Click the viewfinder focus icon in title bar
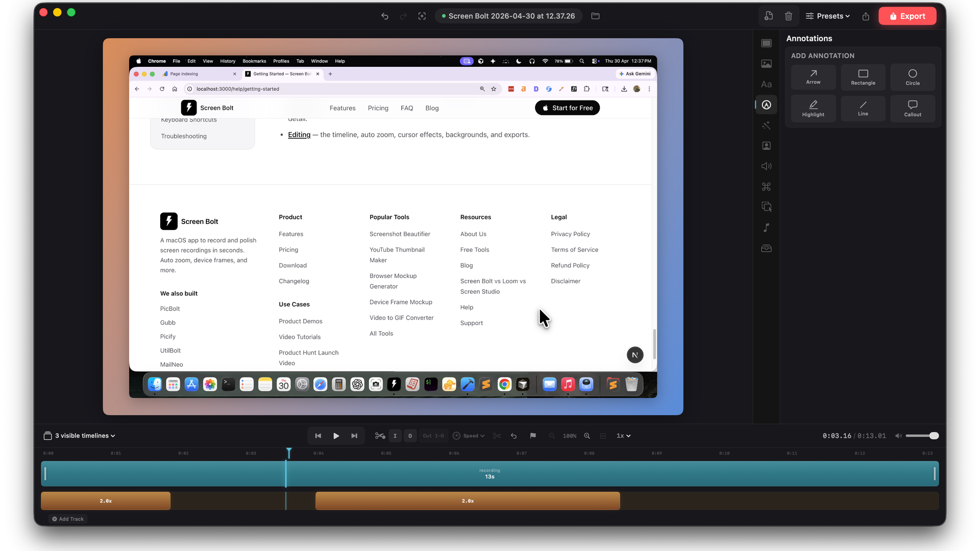 (x=422, y=16)
